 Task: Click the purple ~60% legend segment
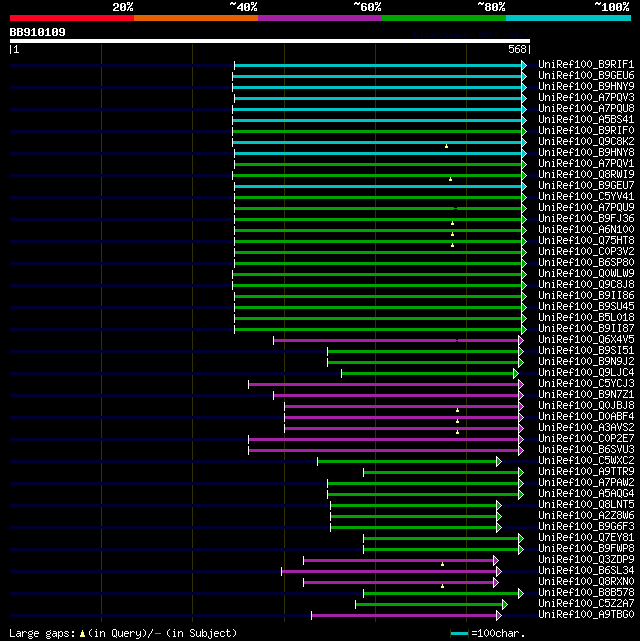(x=320, y=18)
